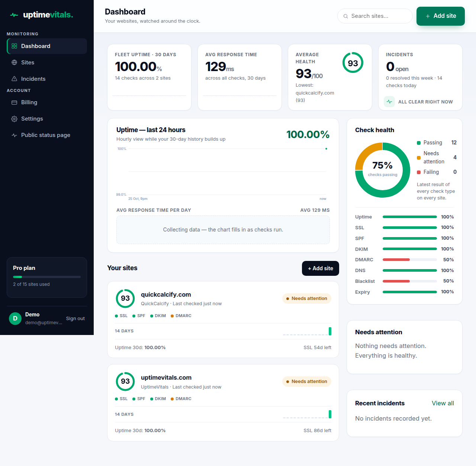Click the Incidents warning triangle icon
This screenshot has width=476, height=466.
coord(15,79)
